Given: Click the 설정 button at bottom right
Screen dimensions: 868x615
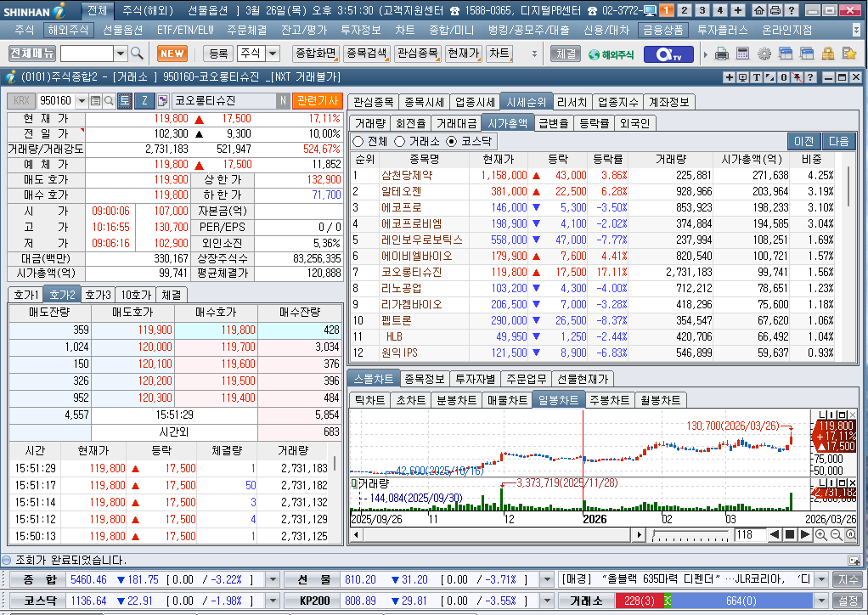Looking at the screenshot, I should coord(848,601).
